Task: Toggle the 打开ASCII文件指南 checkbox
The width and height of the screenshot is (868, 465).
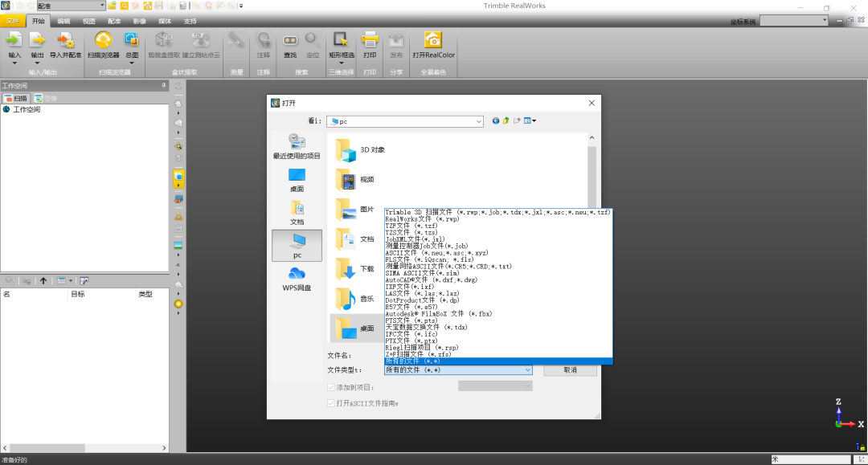Action: tap(331, 402)
